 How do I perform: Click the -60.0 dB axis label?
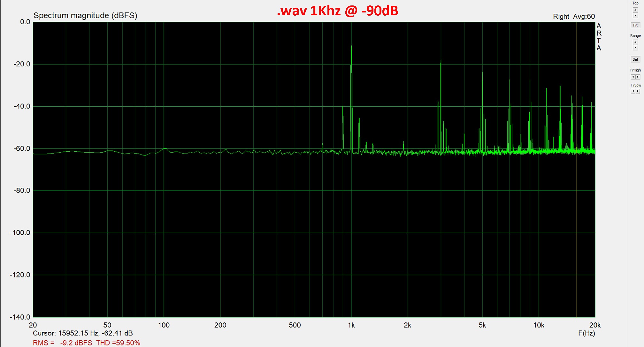22,148
